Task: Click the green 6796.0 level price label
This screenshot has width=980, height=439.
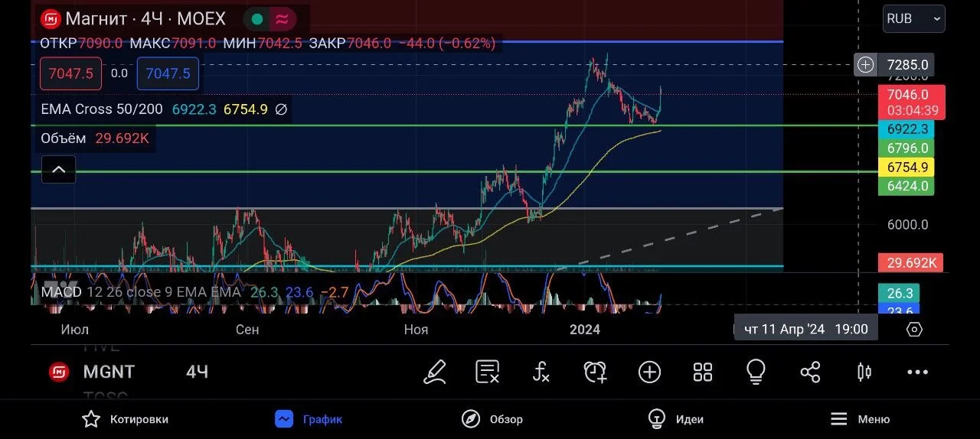Action: tap(906, 148)
